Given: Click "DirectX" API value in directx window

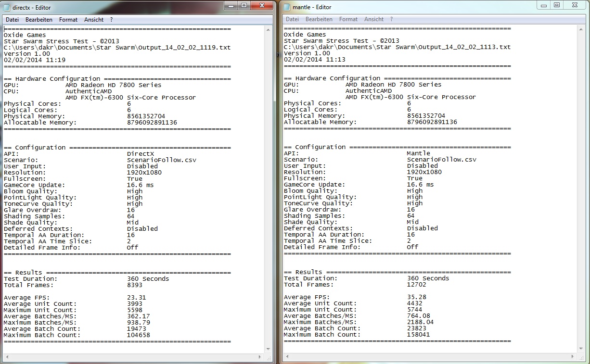Looking at the screenshot, I should tap(141, 154).
